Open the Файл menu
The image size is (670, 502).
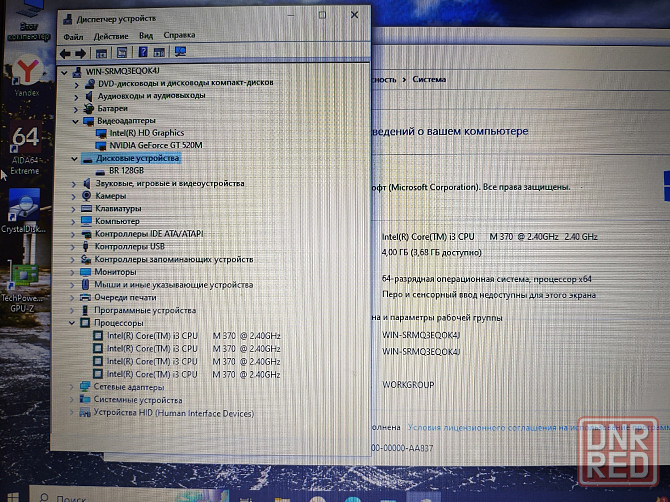[x=72, y=36]
